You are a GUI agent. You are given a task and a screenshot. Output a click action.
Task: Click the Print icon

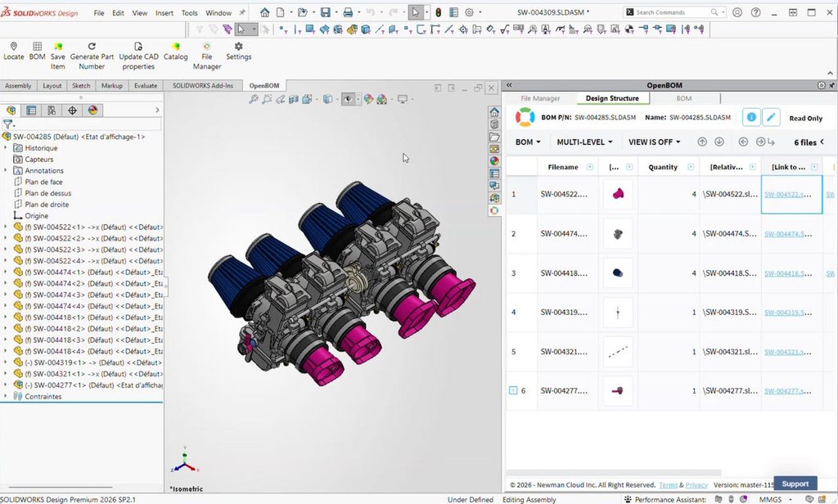coord(348,11)
